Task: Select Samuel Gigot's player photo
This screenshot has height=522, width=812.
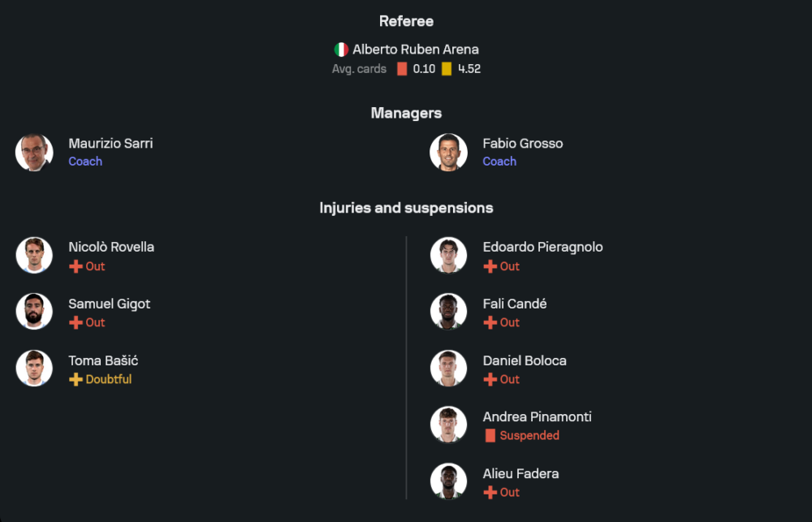Action: (x=34, y=312)
